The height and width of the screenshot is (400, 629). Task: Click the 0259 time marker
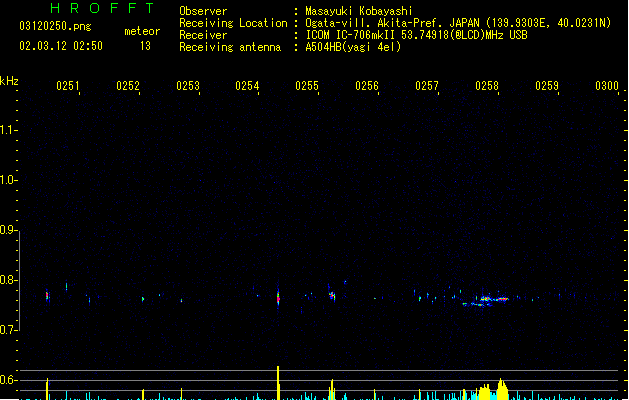(x=546, y=86)
